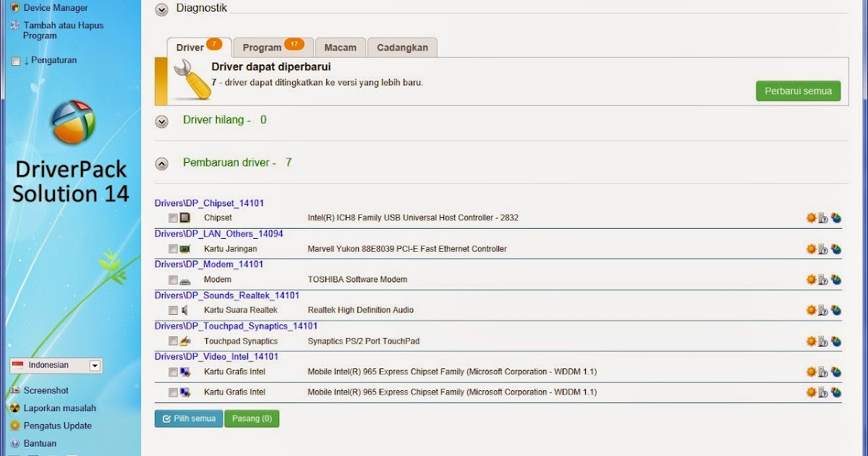Viewport: 868px width, 456px height.
Task: Click the device info icon in Realtek Audio row
Action: pos(823,311)
